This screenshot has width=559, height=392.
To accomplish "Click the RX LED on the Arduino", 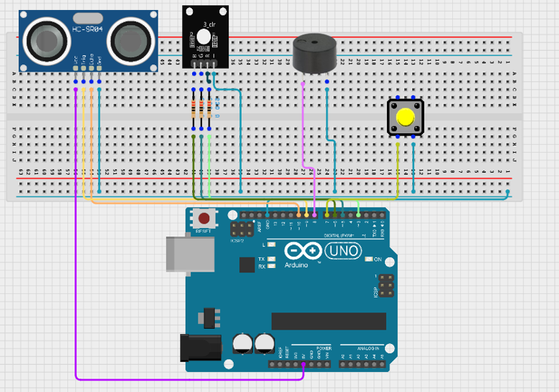I will (x=272, y=266).
